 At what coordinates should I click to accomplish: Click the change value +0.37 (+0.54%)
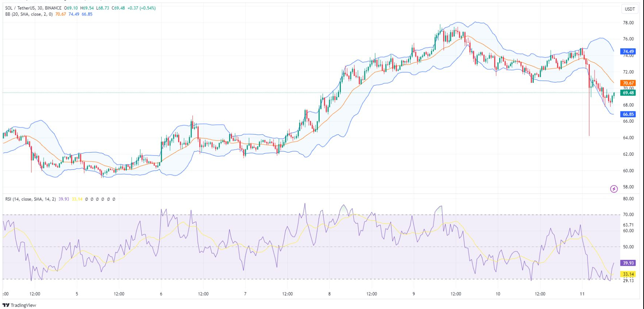141,8
